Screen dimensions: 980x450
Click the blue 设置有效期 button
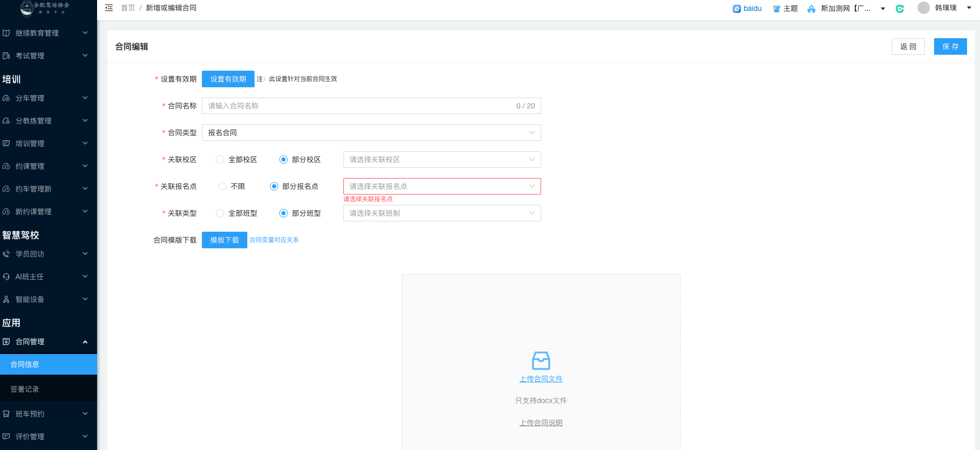(x=228, y=79)
